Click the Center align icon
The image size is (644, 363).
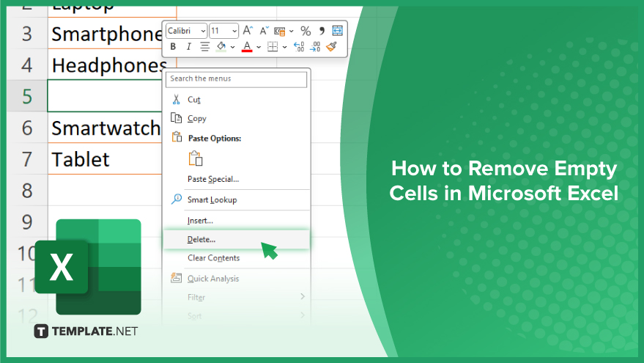(x=204, y=47)
